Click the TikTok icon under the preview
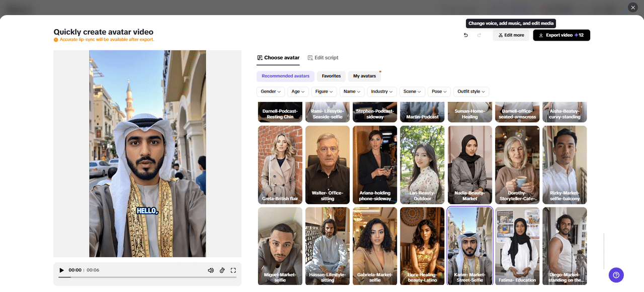This screenshot has height=292, width=644. click(x=222, y=270)
